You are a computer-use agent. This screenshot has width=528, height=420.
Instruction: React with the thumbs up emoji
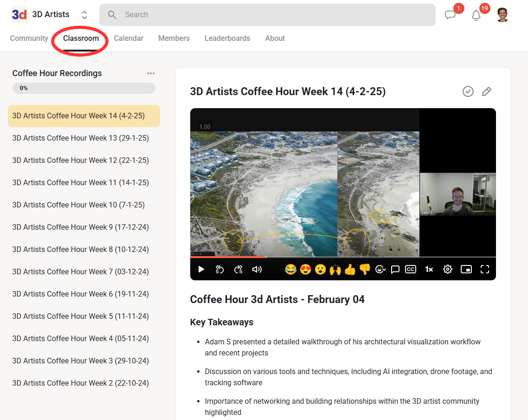[x=350, y=269]
